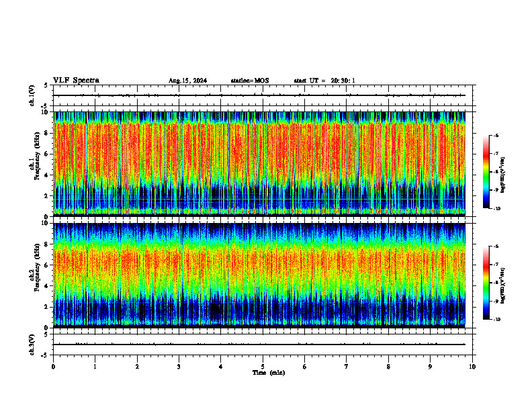The height and width of the screenshot is (411, 532).
Task: Click time axis tick label '1'
Action: click(95, 367)
